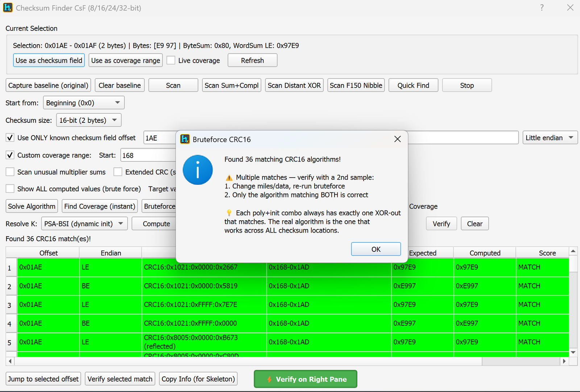Click the horizontal scrollbar left arrow
Viewport: 580px width, 392px height.
tap(10, 361)
